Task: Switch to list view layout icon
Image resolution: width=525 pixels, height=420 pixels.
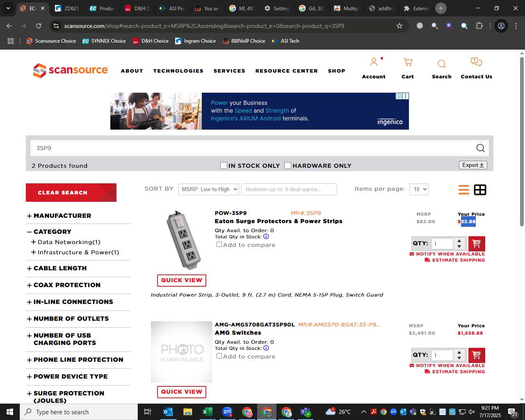Action: [464, 189]
